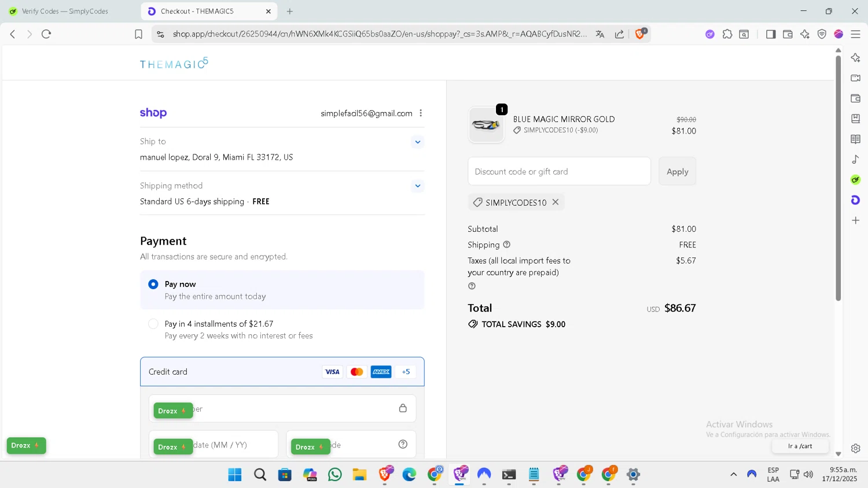Click the expiration date field
Image resolution: width=868 pixels, height=488 pixels.
click(214, 445)
